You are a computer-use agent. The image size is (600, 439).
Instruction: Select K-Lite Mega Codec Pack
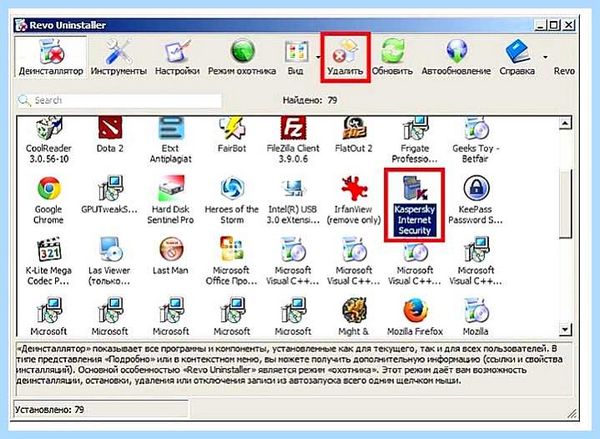pyautogui.click(x=49, y=262)
